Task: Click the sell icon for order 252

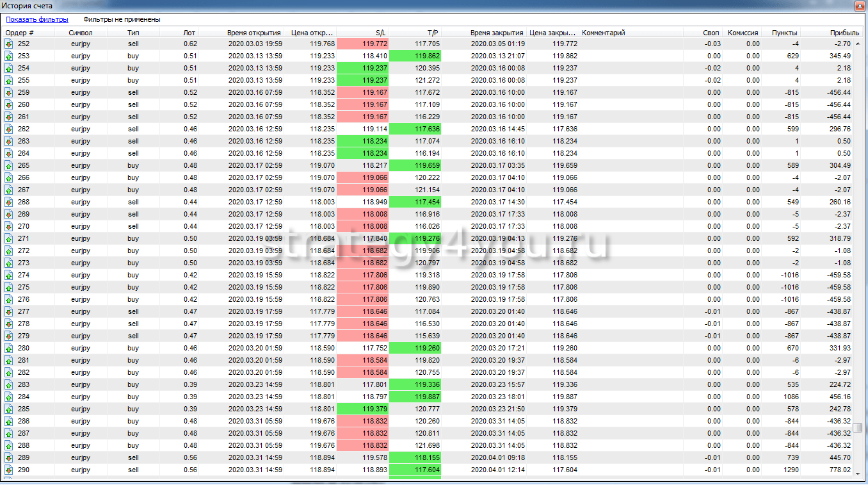Action: pos(9,44)
